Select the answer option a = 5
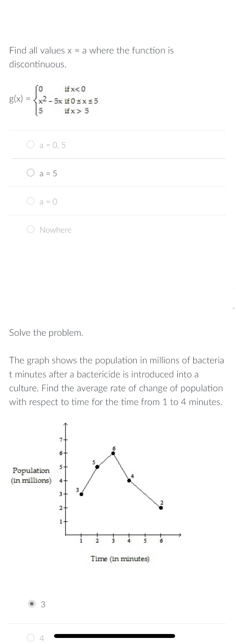 point(48,173)
